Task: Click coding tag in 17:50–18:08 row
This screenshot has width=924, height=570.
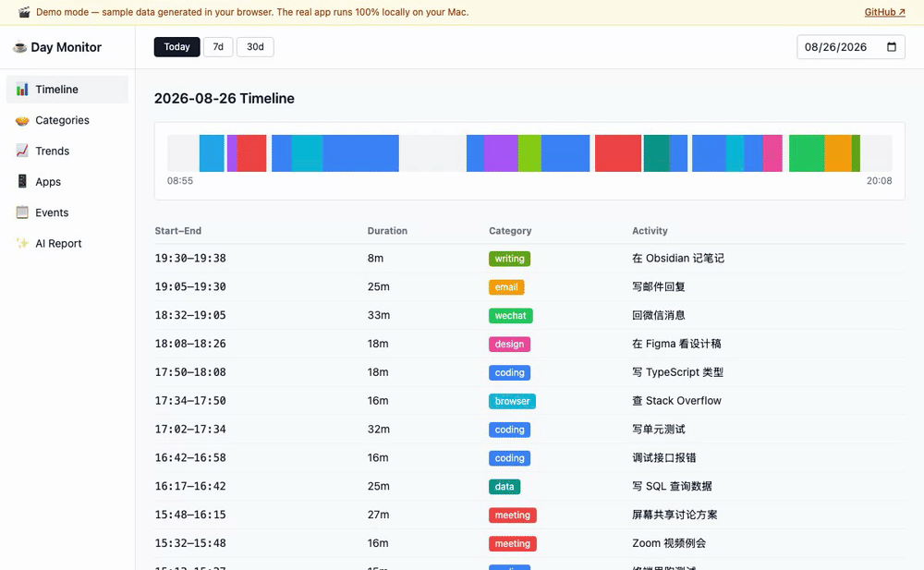Action: (x=510, y=372)
